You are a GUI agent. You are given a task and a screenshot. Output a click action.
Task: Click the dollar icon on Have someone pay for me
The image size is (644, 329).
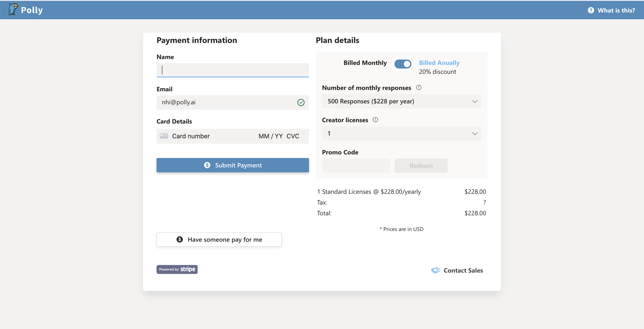180,239
